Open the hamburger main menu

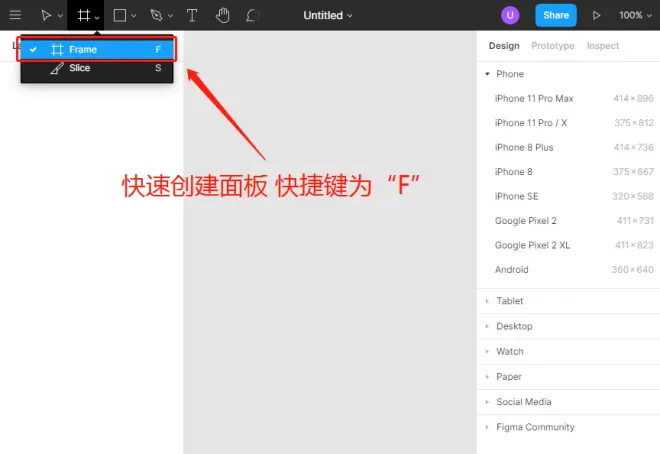[x=16, y=15]
